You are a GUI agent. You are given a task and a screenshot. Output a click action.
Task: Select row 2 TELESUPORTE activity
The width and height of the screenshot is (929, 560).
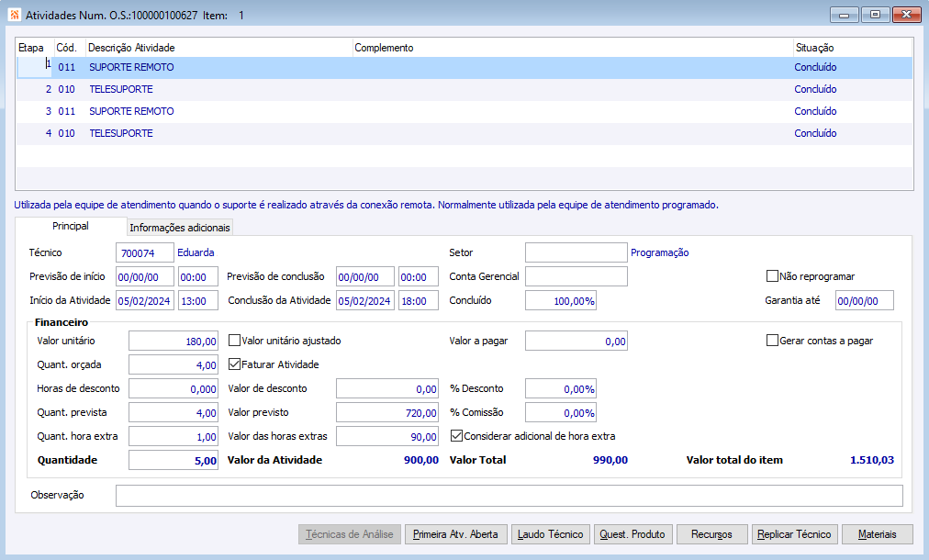pos(120,90)
